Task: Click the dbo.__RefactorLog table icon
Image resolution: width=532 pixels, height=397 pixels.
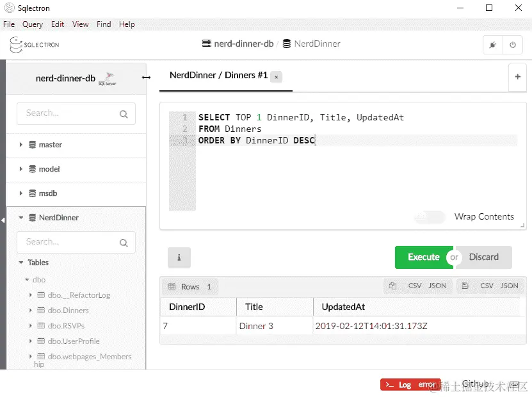Action: click(41, 295)
